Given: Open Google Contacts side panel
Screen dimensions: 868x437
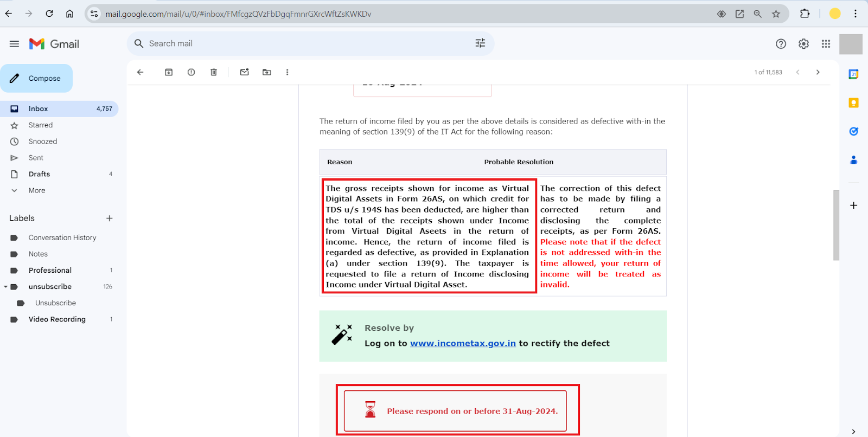Looking at the screenshot, I should click(x=853, y=160).
